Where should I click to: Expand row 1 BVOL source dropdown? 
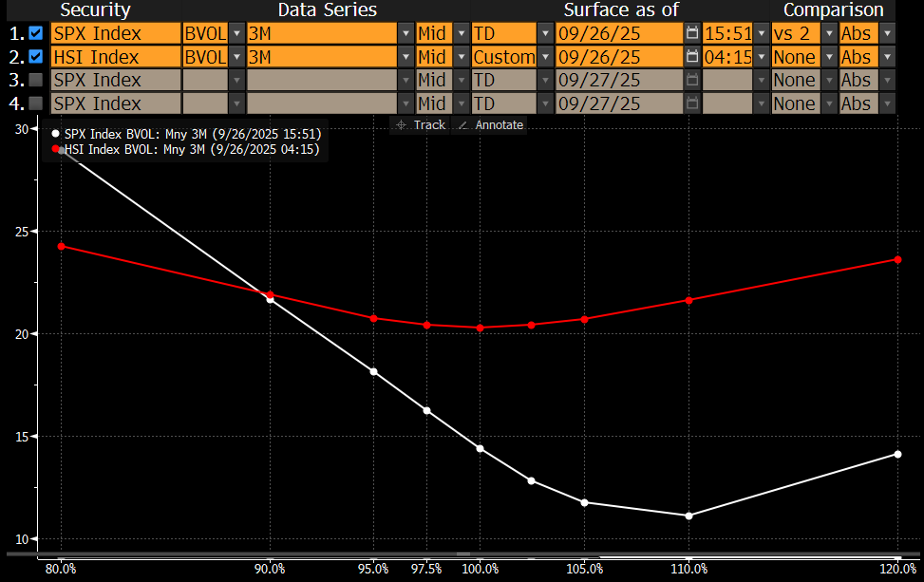[236, 33]
